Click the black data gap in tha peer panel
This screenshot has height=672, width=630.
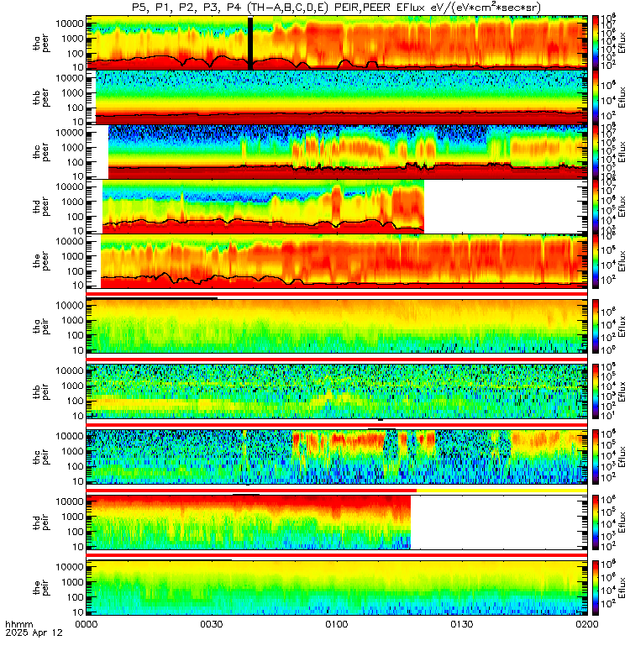pos(250,43)
